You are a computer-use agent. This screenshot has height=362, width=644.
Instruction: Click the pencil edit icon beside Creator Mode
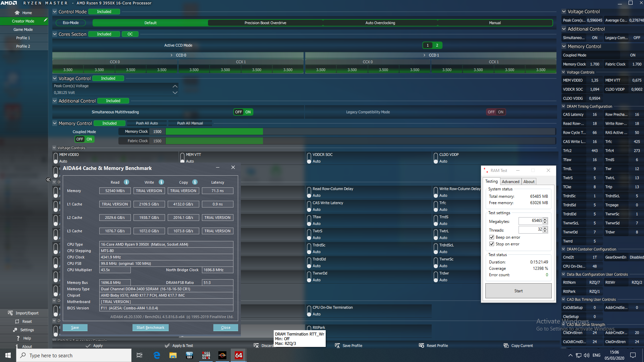[x=45, y=20]
